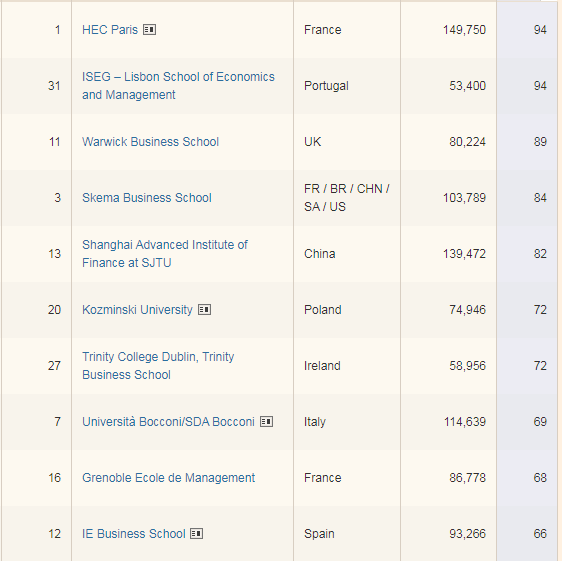Click the profile icon beside IE Business School

[196, 534]
